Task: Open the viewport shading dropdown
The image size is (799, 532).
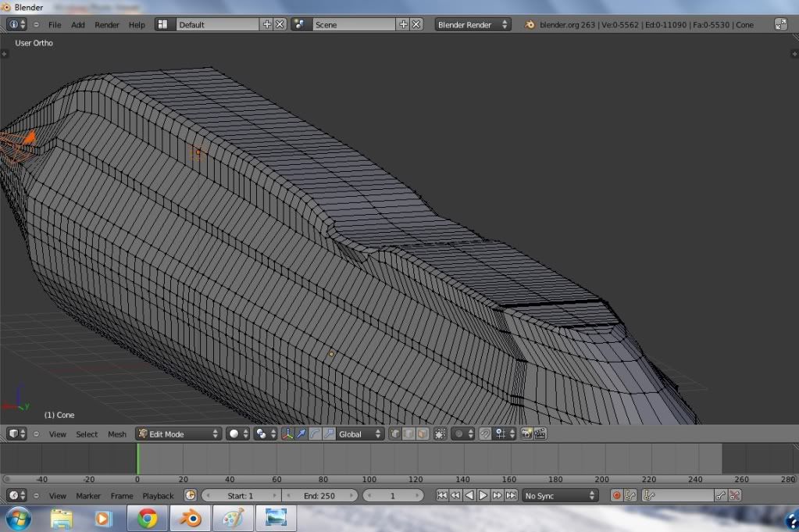Action: (238, 434)
